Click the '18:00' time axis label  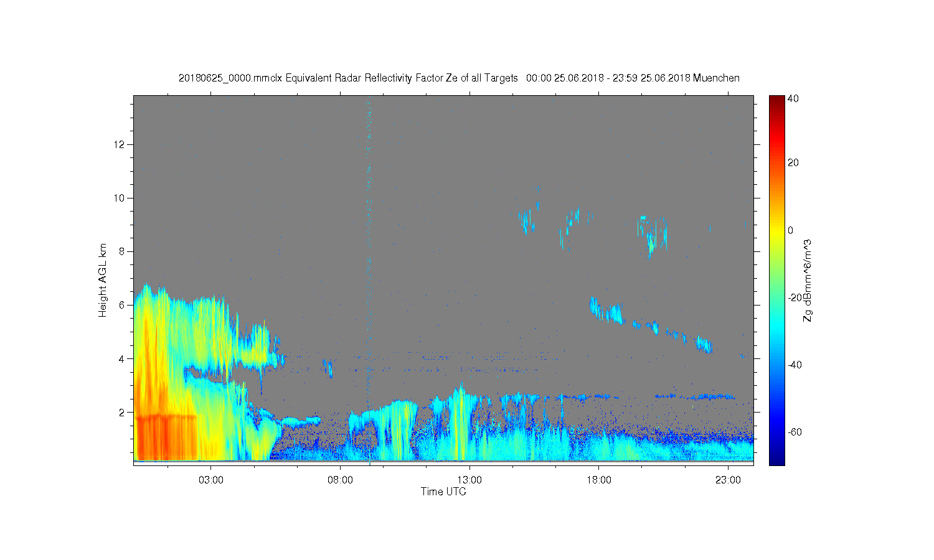[x=598, y=480]
